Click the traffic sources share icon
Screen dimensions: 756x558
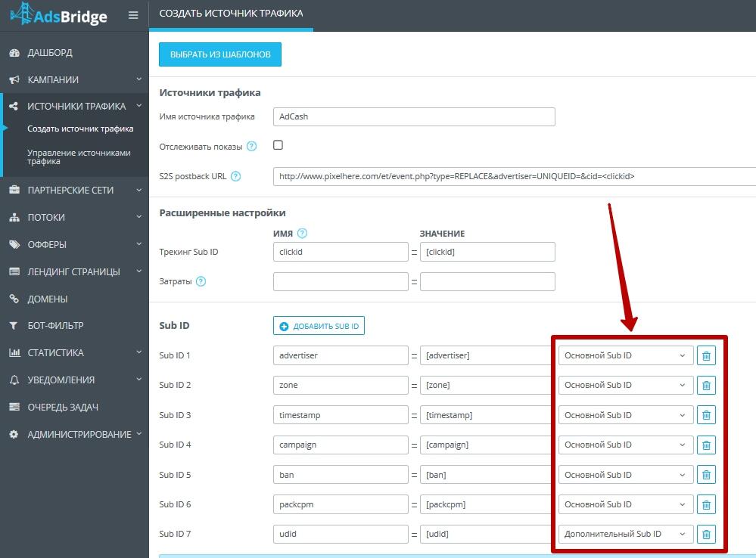[14, 106]
